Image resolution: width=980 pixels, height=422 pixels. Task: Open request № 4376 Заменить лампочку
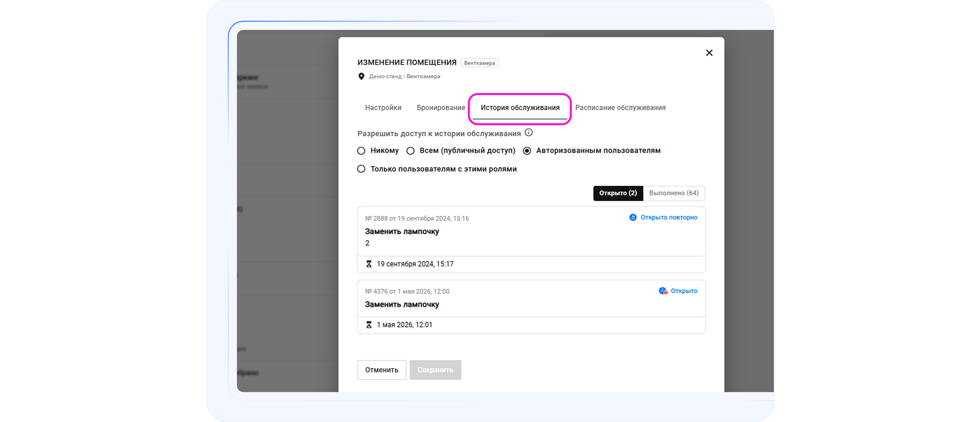click(x=531, y=299)
